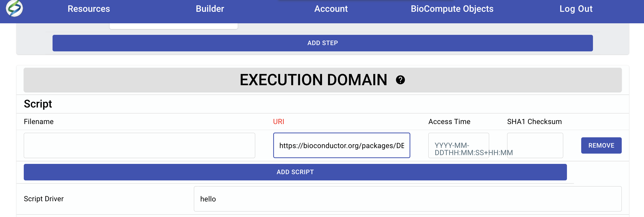Open the Execution Domain help icon
644x217 pixels.
400,80
